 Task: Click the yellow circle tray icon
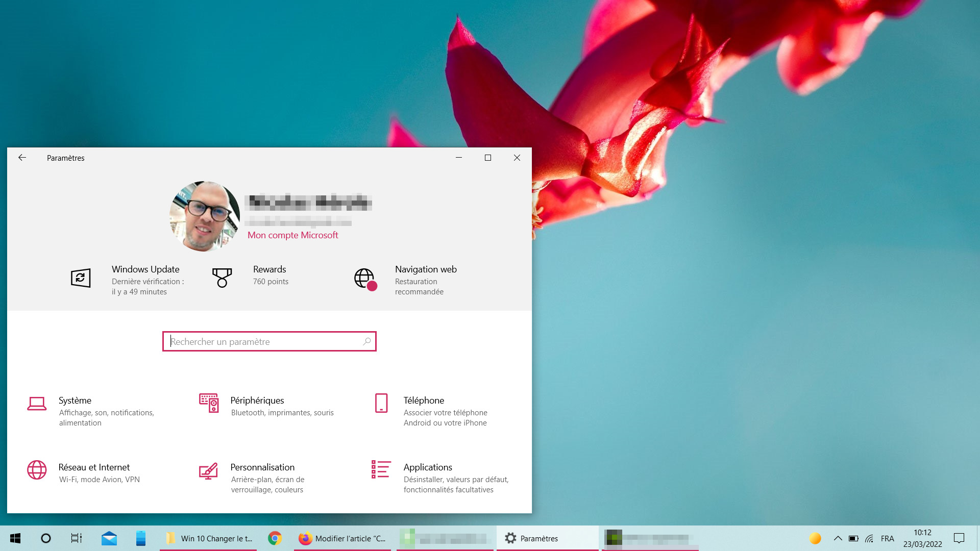815,538
